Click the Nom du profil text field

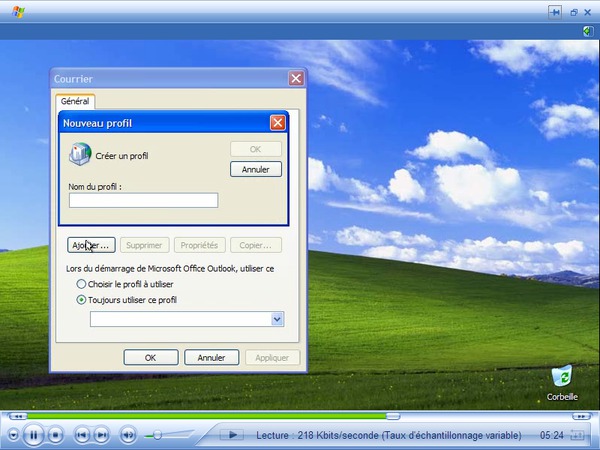click(x=143, y=201)
